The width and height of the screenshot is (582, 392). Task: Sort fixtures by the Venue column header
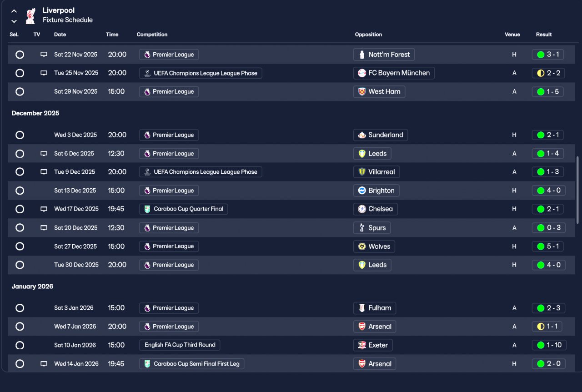coord(512,35)
